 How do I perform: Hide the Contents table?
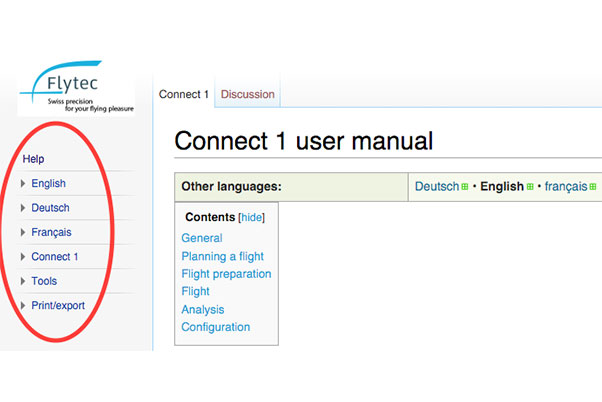point(251,217)
